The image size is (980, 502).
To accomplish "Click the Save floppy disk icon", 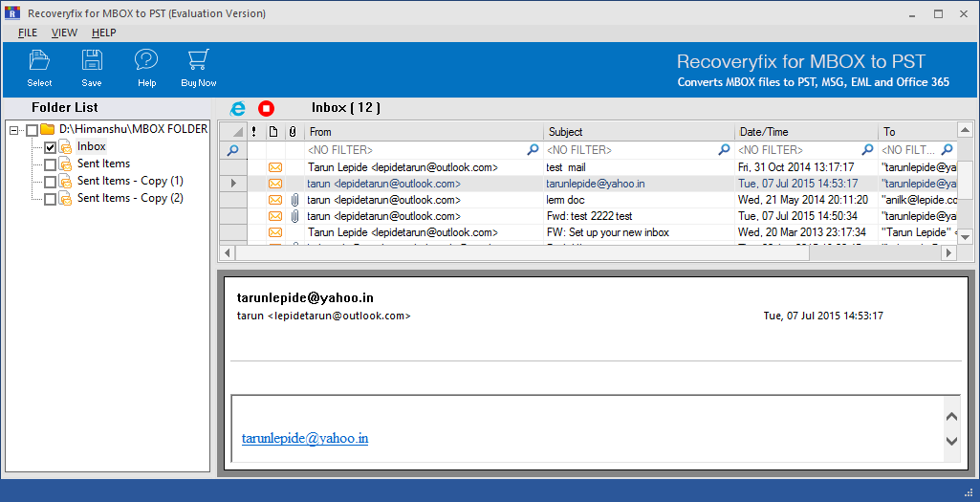I will [92, 60].
